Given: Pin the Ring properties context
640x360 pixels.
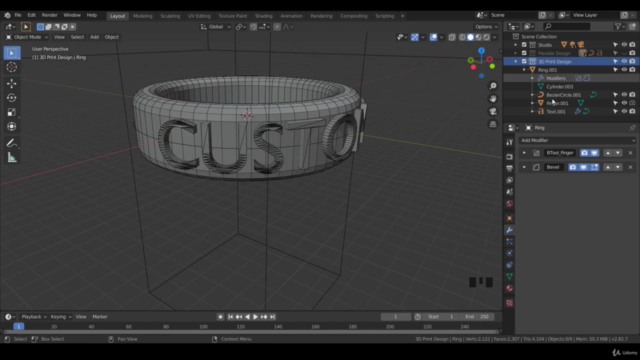Looking at the screenshot, I should click(632, 128).
